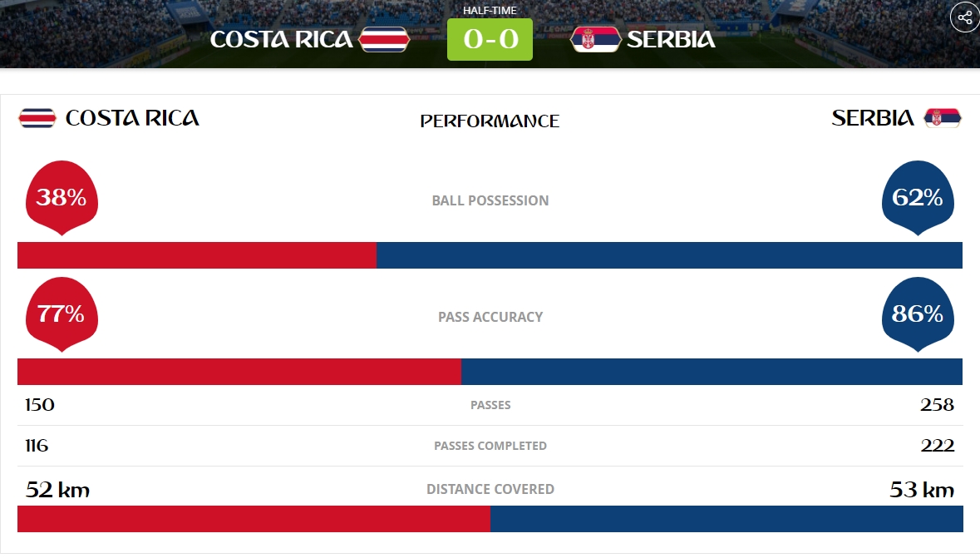
Task: Click the PASSES stat row label
Action: pyautogui.click(x=490, y=405)
